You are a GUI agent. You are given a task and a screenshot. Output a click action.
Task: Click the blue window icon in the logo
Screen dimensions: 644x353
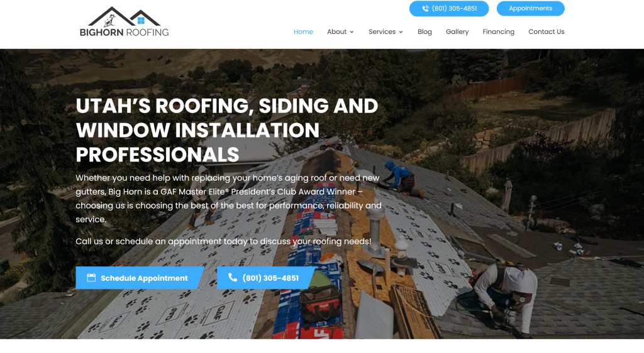point(141,20)
